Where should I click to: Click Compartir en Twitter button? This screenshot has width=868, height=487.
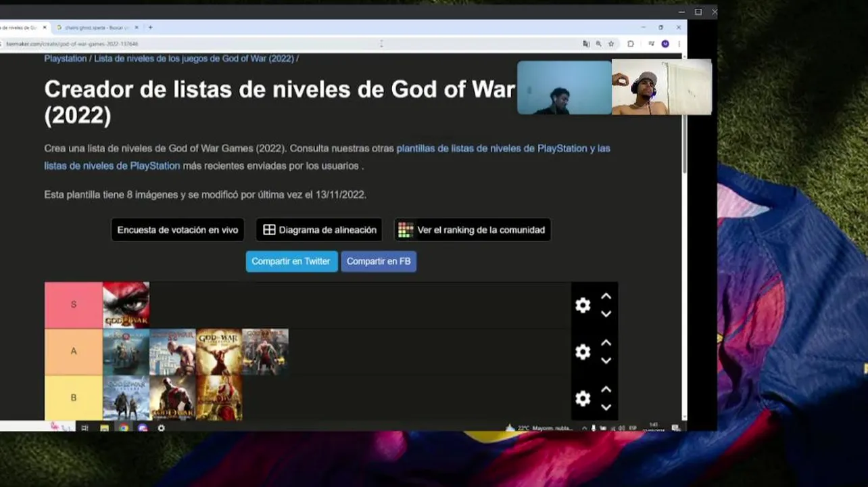tap(291, 261)
